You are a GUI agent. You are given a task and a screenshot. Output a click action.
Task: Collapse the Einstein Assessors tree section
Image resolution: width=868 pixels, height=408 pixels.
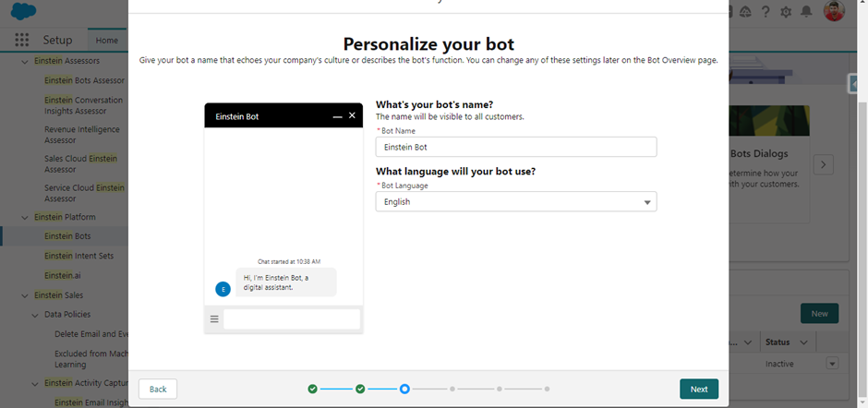(24, 61)
